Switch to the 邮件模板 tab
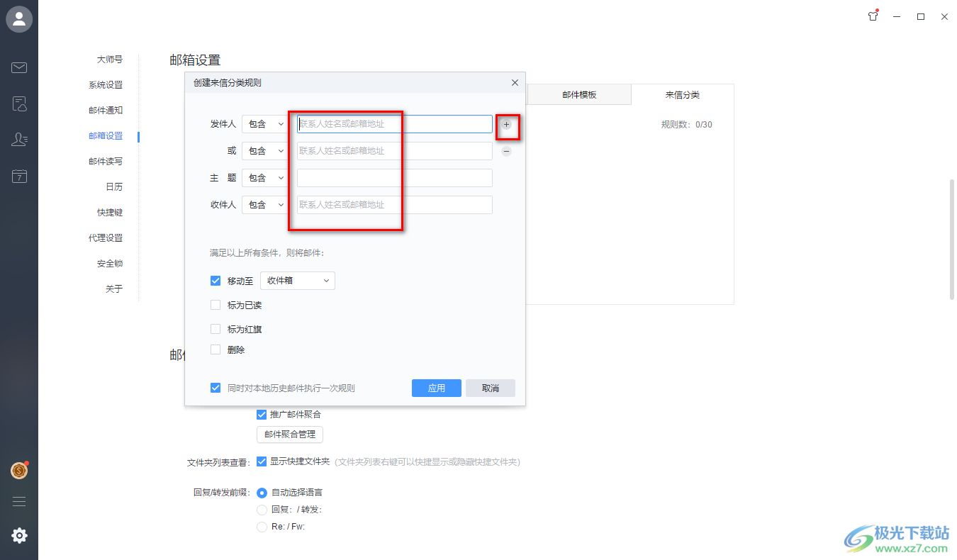Screen dimensions: 957x560 coord(579,94)
